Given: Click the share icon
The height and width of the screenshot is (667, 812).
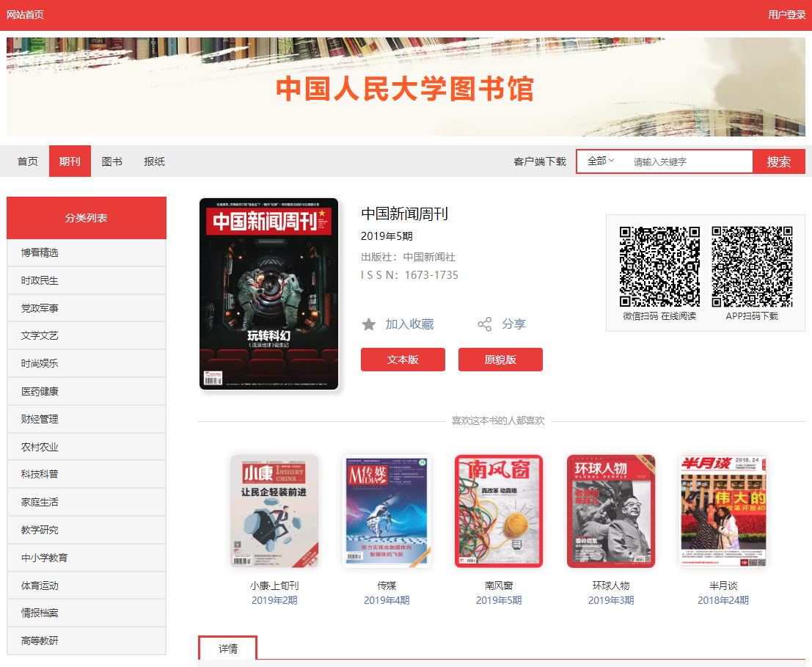Looking at the screenshot, I should [x=485, y=324].
